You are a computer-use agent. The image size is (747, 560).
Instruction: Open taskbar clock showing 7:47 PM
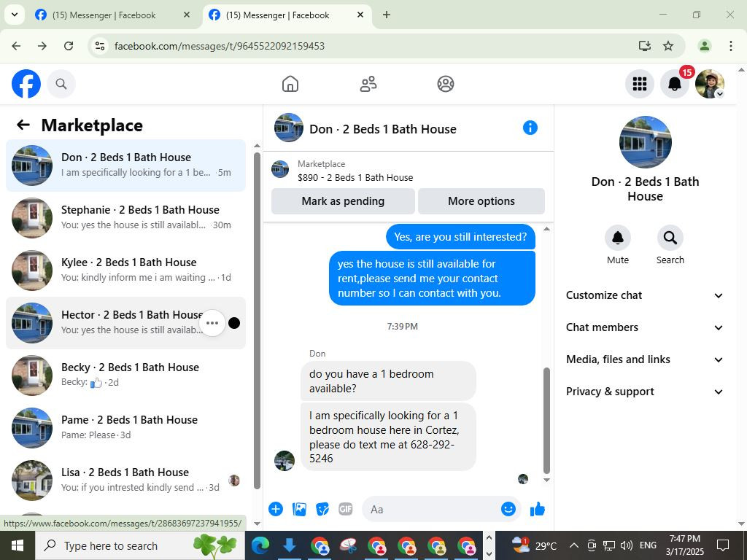click(x=684, y=545)
